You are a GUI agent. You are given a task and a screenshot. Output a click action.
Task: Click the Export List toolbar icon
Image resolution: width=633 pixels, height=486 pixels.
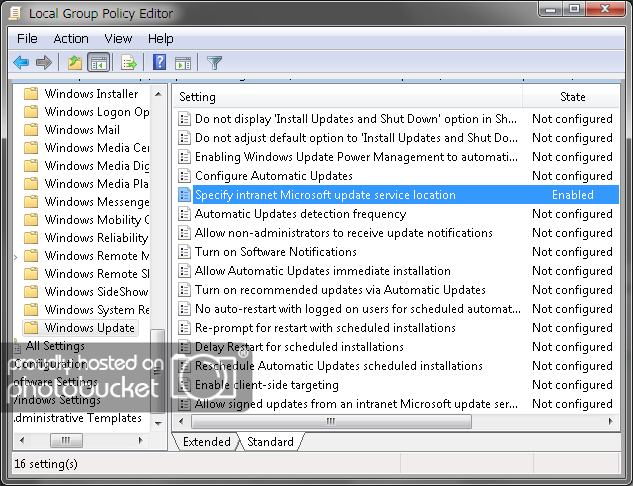point(129,63)
